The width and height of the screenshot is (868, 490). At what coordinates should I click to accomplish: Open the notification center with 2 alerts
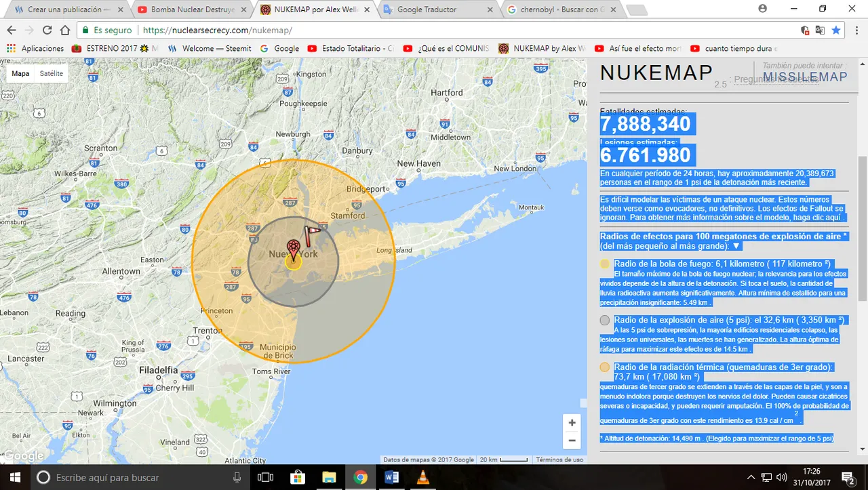click(848, 477)
